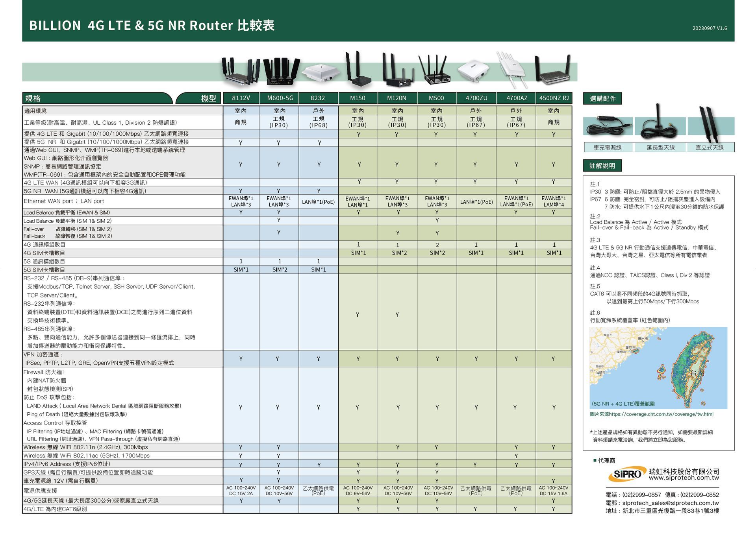Click the 電源供應支援 row label
The image size is (756, 537).
click(40, 491)
